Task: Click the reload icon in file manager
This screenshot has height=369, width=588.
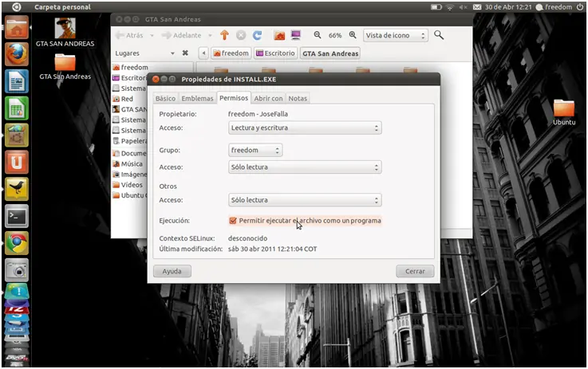Action: 257,35
